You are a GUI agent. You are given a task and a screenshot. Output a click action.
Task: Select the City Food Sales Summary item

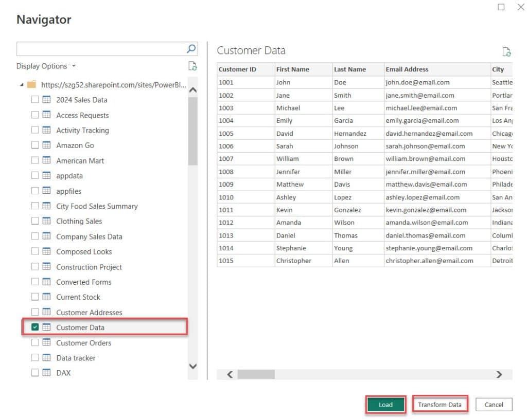pos(97,206)
